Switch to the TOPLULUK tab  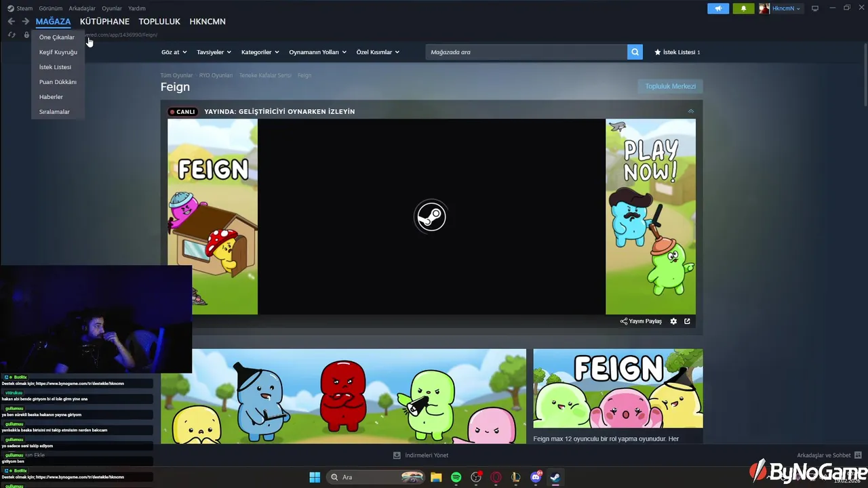159,22
